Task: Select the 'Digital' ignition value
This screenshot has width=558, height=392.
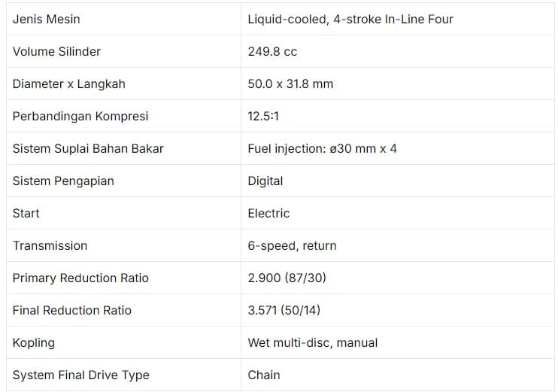Action: (x=265, y=181)
